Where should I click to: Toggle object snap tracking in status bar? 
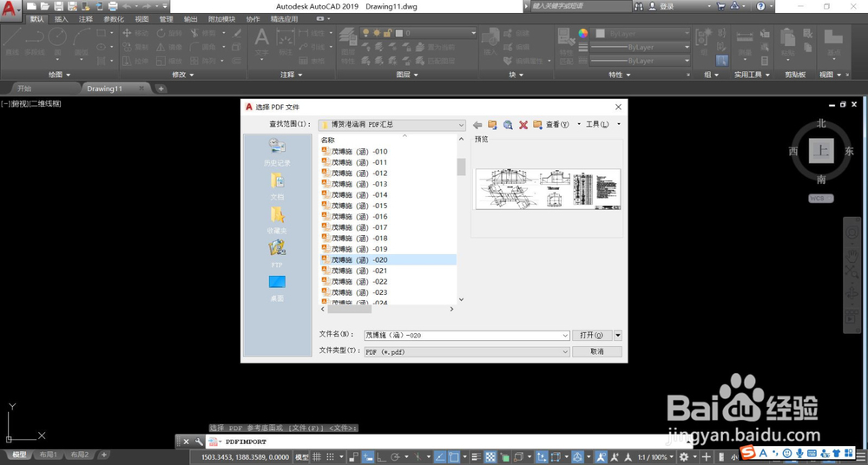pos(439,457)
